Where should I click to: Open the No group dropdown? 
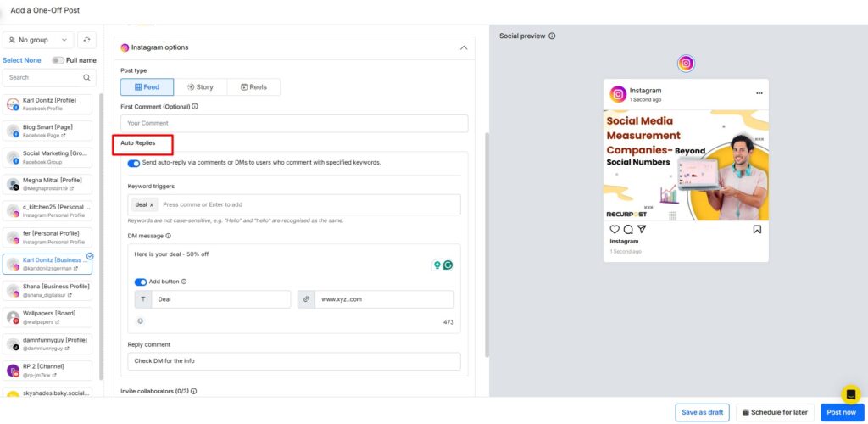(38, 40)
